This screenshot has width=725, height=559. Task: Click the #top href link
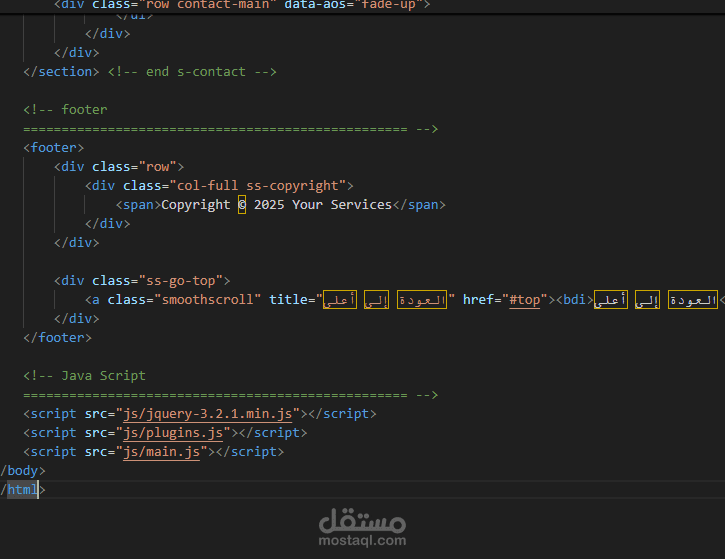point(524,300)
